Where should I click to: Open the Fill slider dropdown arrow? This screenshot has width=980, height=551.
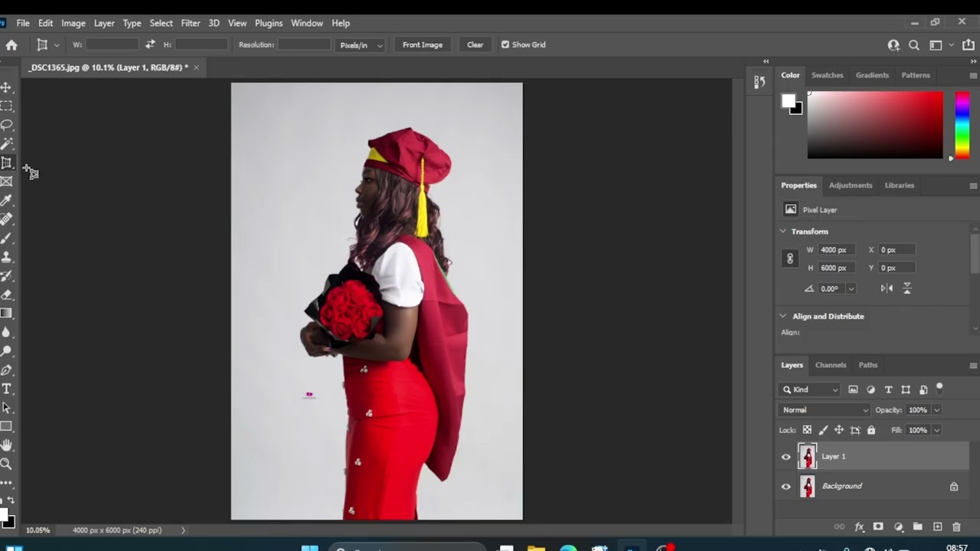[x=936, y=430]
